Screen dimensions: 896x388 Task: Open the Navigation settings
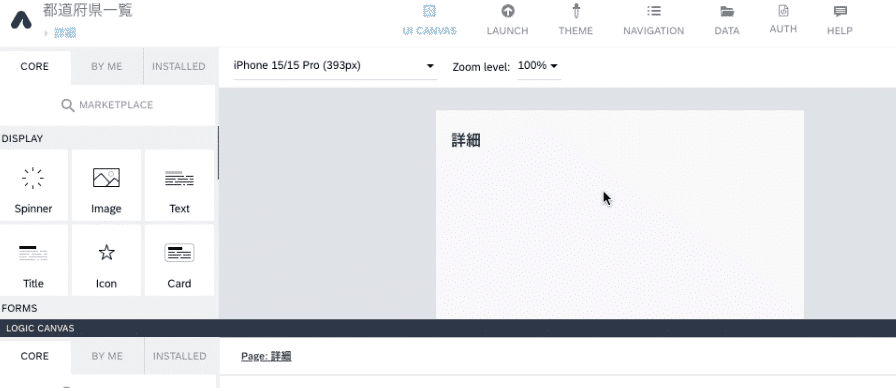click(x=653, y=21)
